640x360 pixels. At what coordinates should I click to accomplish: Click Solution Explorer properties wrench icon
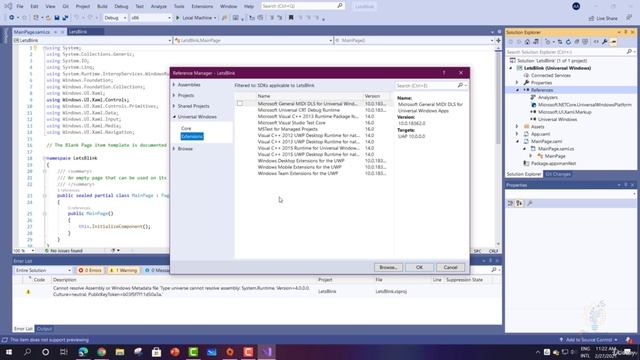coord(604,42)
